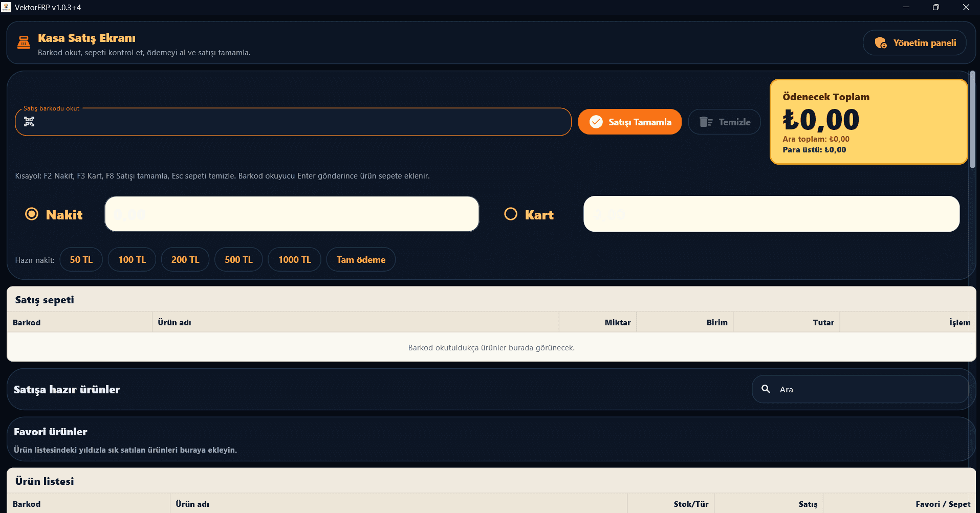Click the Ara product search field
980x513 pixels.
coord(860,389)
